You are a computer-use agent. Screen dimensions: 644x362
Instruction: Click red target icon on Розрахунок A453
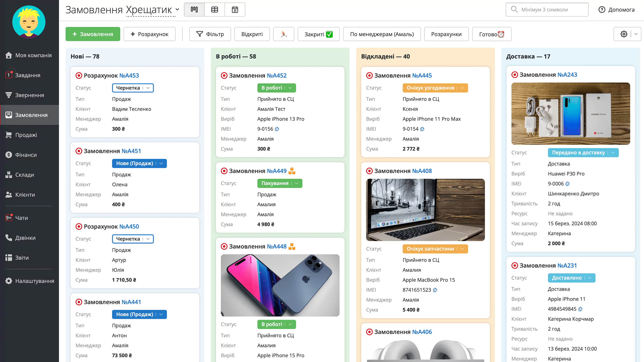tap(79, 75)
